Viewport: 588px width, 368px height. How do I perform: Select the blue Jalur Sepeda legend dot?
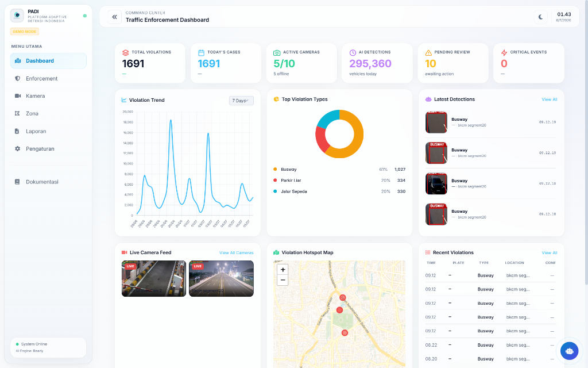coord(275,191)
